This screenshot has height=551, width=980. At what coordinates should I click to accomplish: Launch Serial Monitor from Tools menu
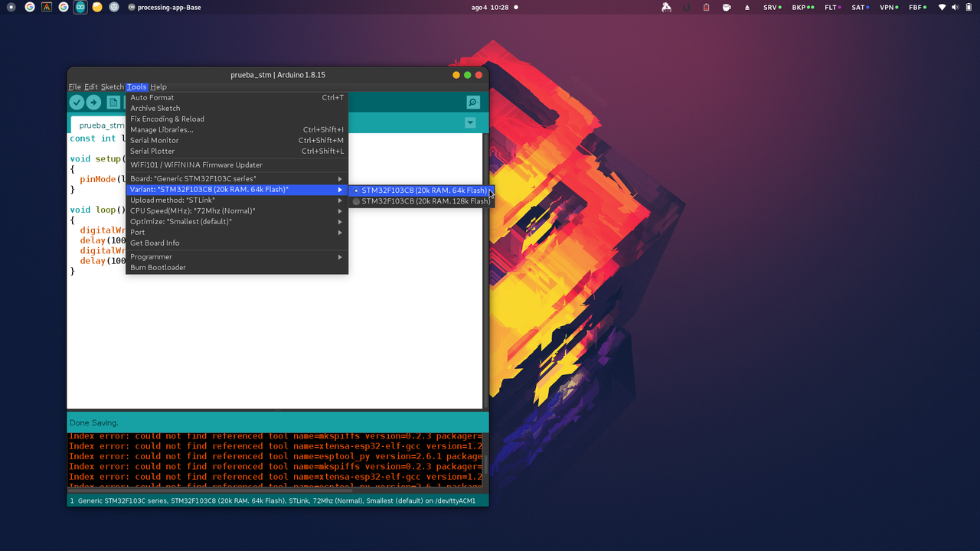(x=237, y=140)
